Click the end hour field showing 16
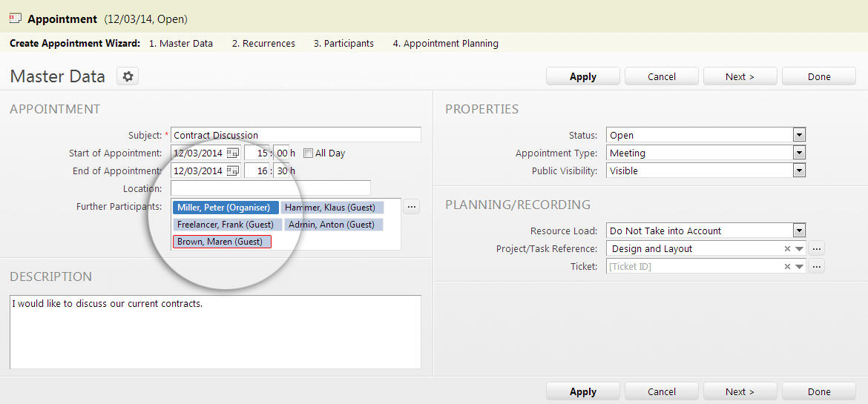Image resolution: width=868 pixels, height=404 pixels. pos(257,170)
